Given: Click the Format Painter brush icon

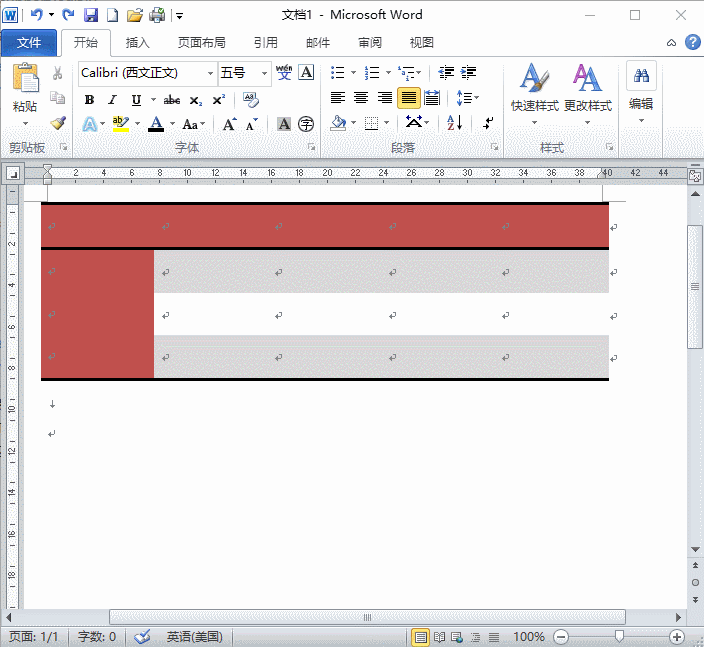Looking at the screenshot, I should 58,124.
